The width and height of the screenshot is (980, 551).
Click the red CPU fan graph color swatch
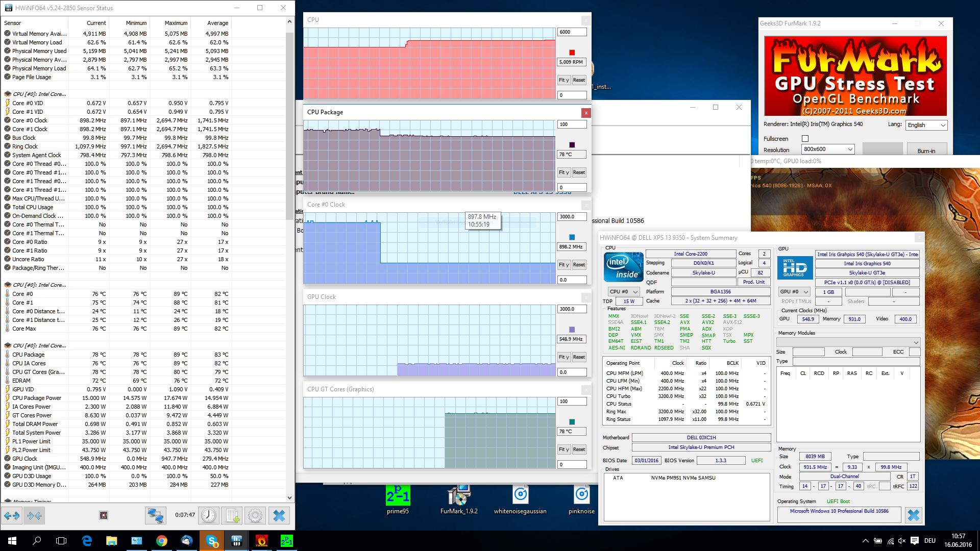pos(572,53)
